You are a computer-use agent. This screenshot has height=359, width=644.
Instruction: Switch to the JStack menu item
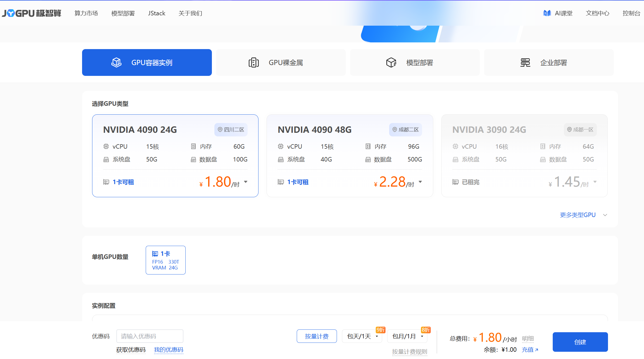tap(156, 13)
